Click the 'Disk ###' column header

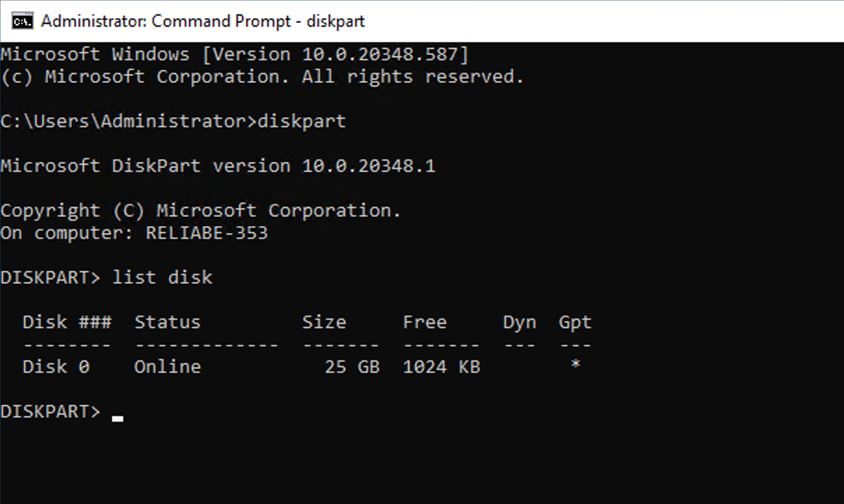tap(66, 323)
